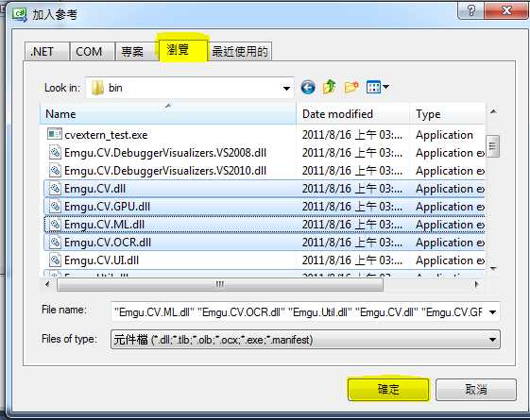Click the Emgu.CV.ML.dll file icon

55,225
